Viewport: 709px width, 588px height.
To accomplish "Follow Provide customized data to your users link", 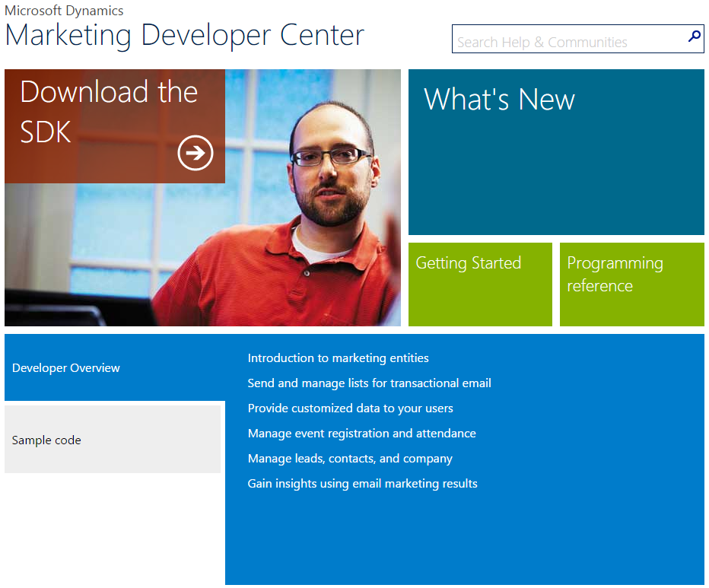I will click(x=350, y=408).
